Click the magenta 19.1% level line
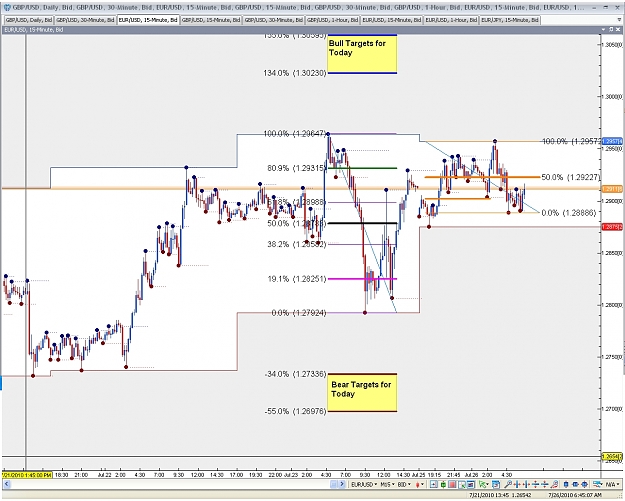 click(362, 279)
